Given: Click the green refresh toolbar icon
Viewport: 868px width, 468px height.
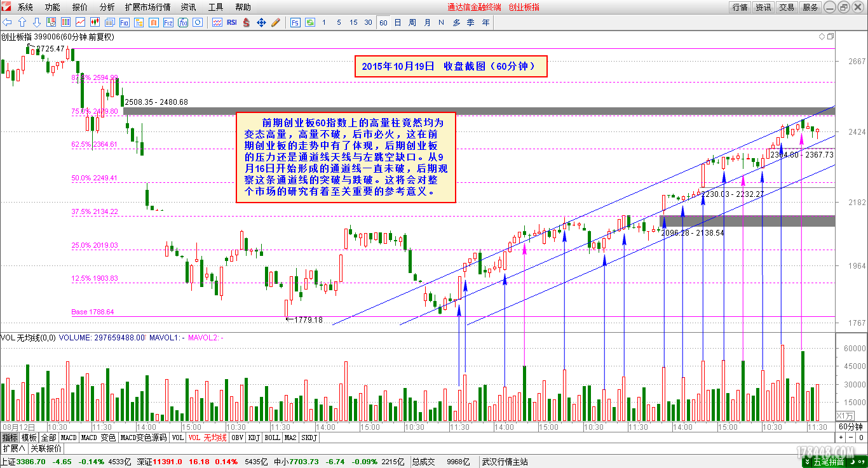Looking at the screenshot, I should coord(309,22).
